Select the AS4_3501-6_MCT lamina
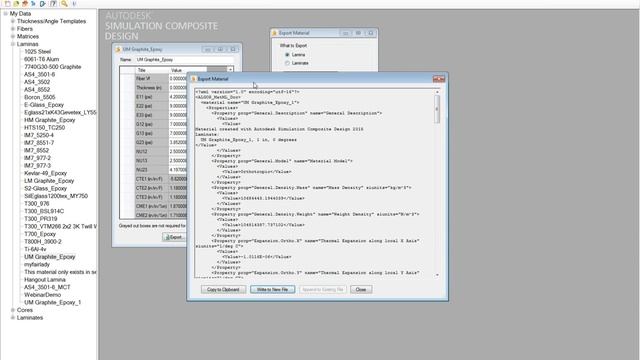The width and height of the screenshot is (640, 360). pos(47,287)
